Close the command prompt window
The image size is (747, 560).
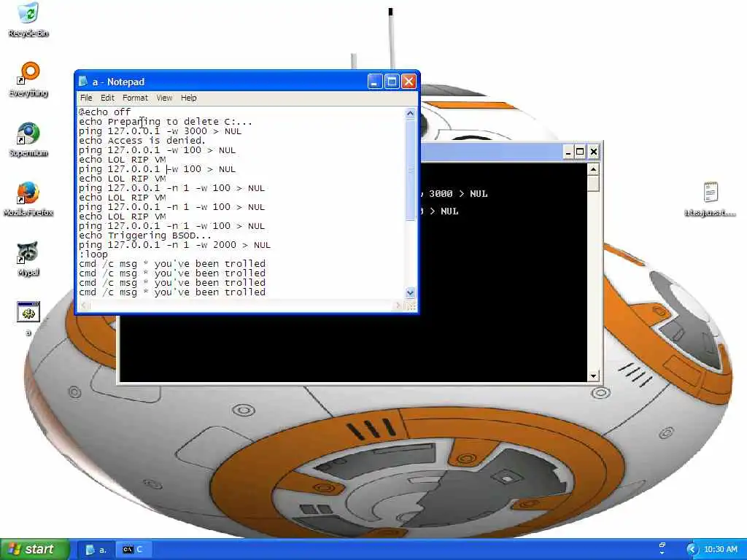tap(594, 152)
